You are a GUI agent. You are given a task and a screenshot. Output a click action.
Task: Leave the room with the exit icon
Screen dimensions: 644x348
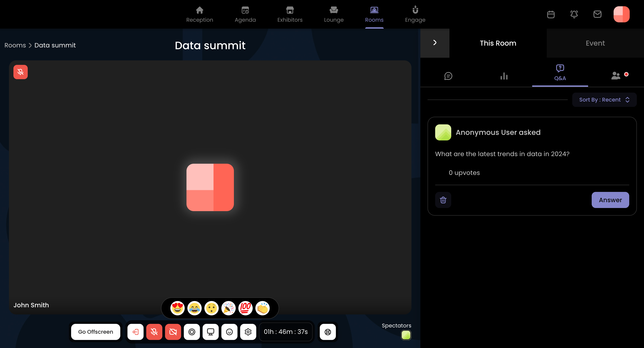(x=135, y=332)
